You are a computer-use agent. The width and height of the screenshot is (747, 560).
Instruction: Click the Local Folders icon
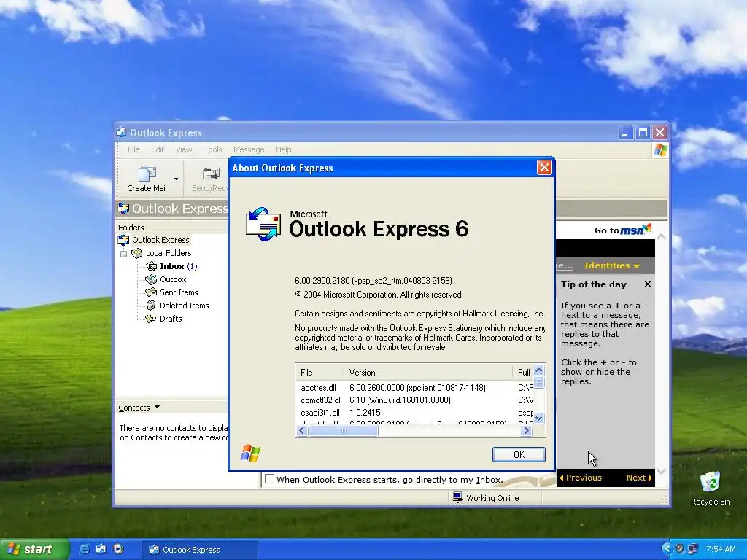pos(137,253)
